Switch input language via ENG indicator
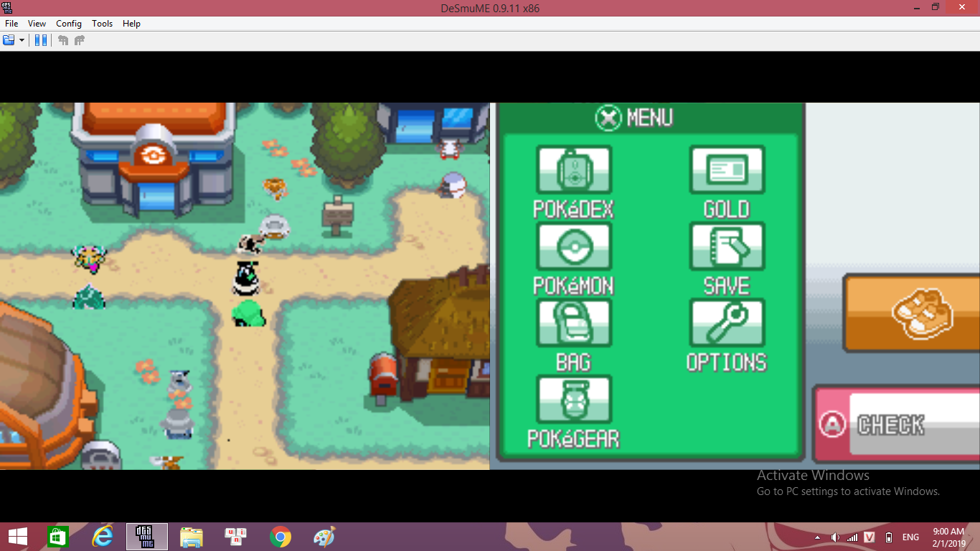The image size is (980, 551). click(x=910, y=537)
